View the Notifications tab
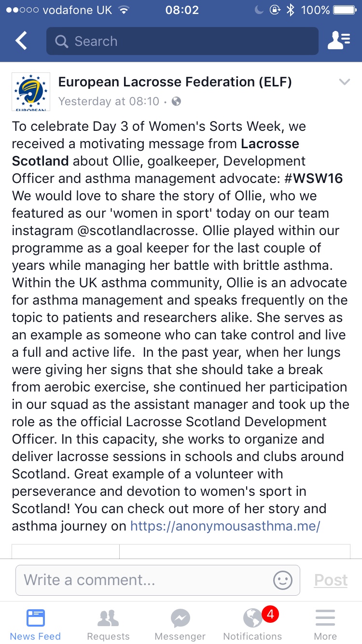Image resolution: width=362 pixels, height=644 pixels. [252, 624]
